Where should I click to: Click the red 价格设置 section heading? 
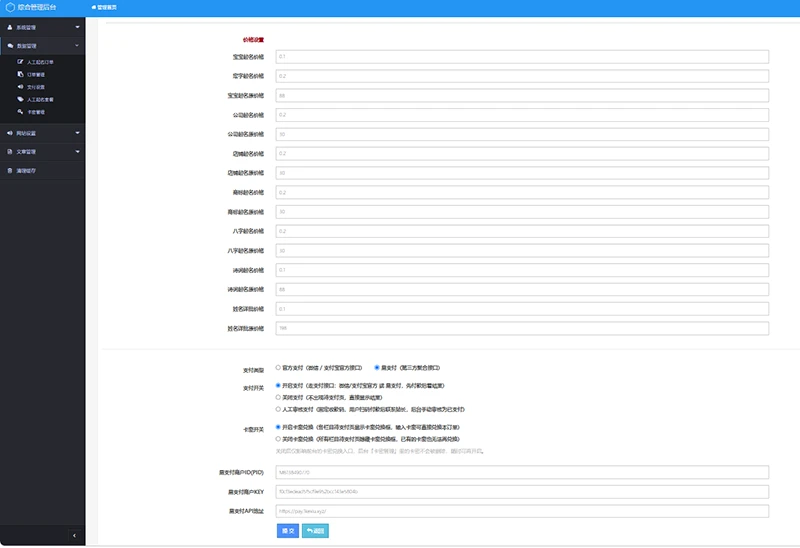click(253, 40)
